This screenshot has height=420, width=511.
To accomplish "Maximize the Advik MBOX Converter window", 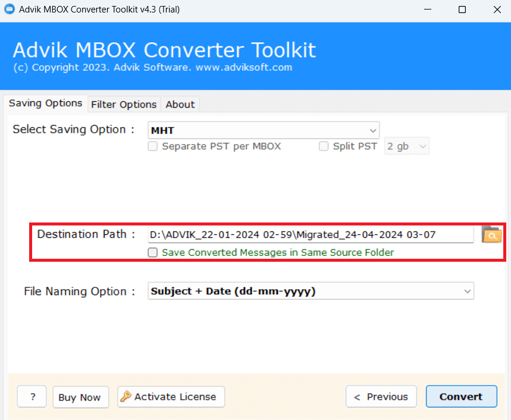I will pyautogui.click(x=462, y=10).
